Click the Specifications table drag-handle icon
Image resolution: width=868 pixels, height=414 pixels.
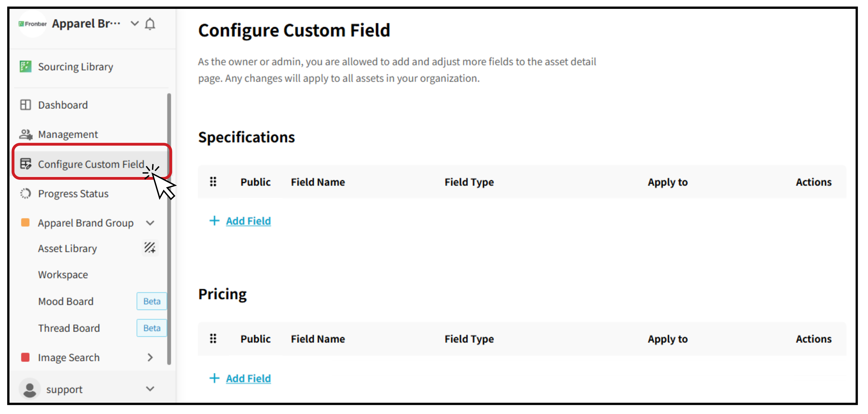pyautogui.click(x=213, y=182)
